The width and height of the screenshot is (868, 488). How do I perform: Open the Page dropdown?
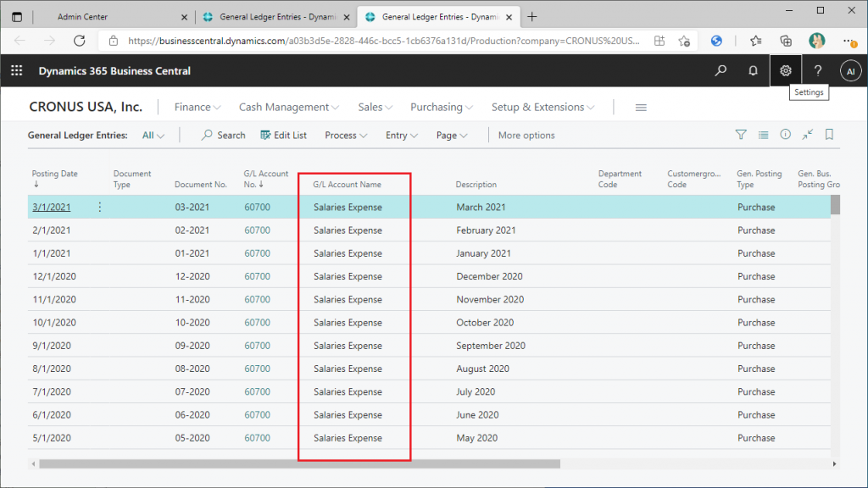point(452,135)
